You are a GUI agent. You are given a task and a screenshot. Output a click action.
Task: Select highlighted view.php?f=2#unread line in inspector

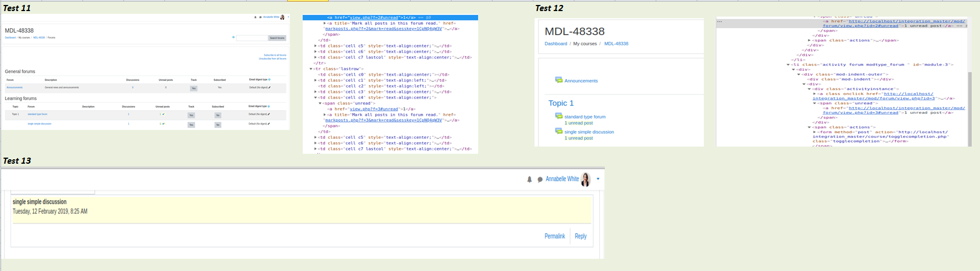pos(390,18)
